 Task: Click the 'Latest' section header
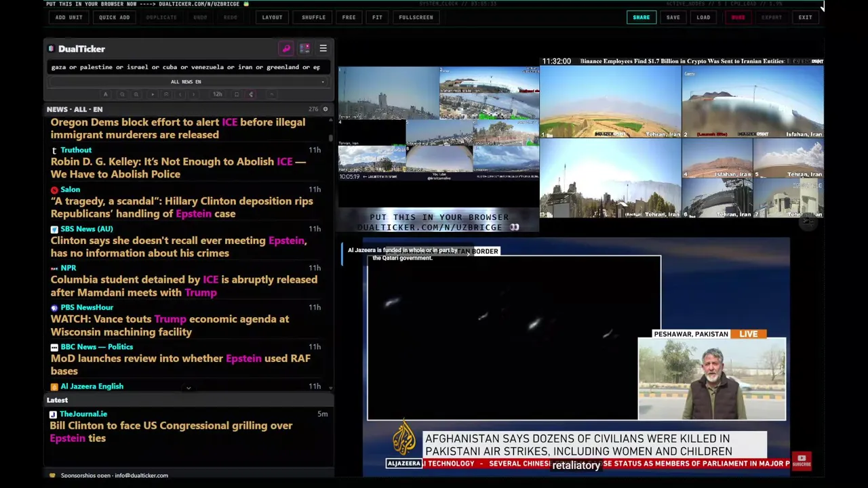pos(57,400)
